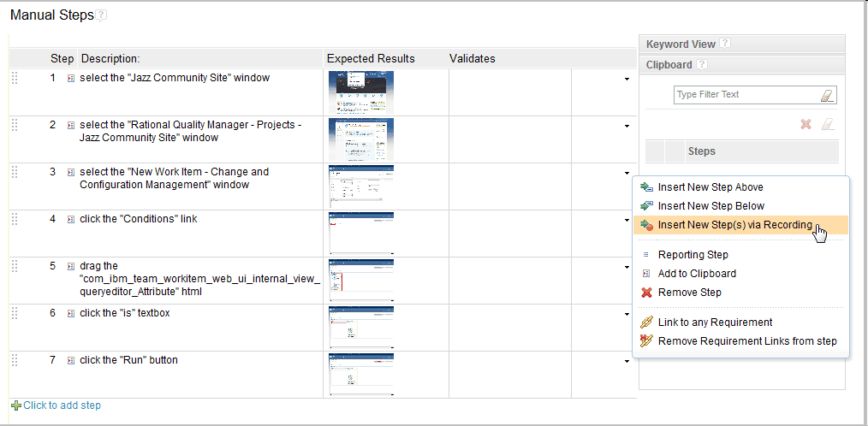The height and width of the screenshot is (426, 868).
Task: Expand the Keyword View section
Action: click(742, 44)
